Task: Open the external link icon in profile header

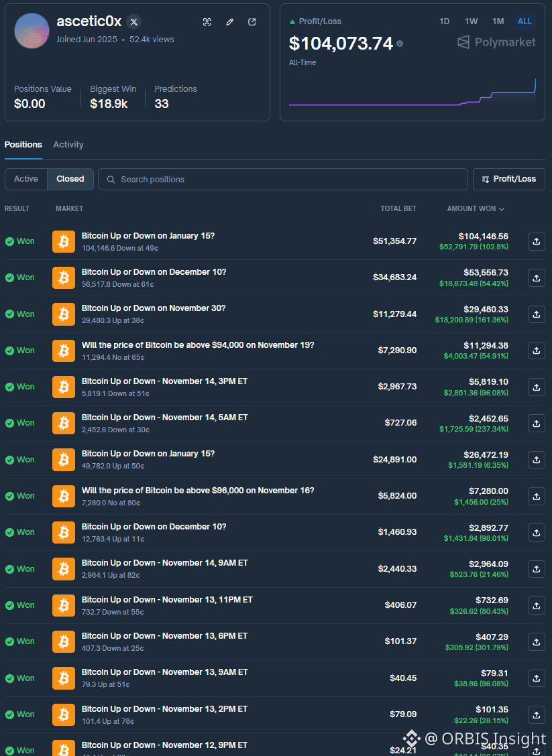Action: tap(252, 21)
